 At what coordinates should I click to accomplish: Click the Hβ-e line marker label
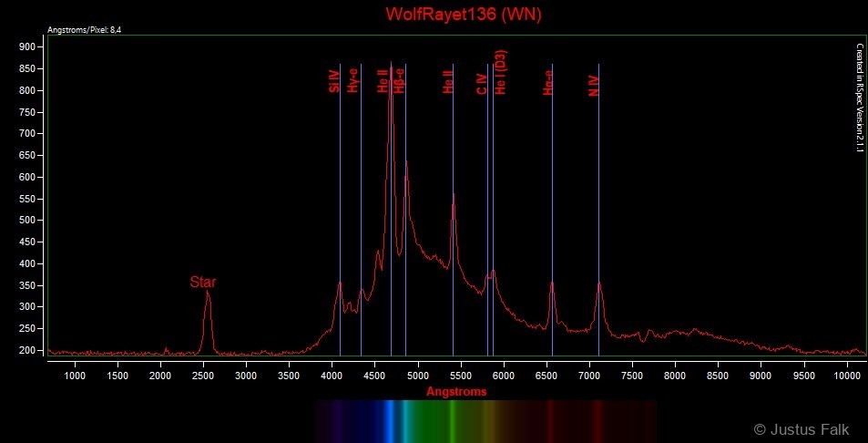point(399,80)
